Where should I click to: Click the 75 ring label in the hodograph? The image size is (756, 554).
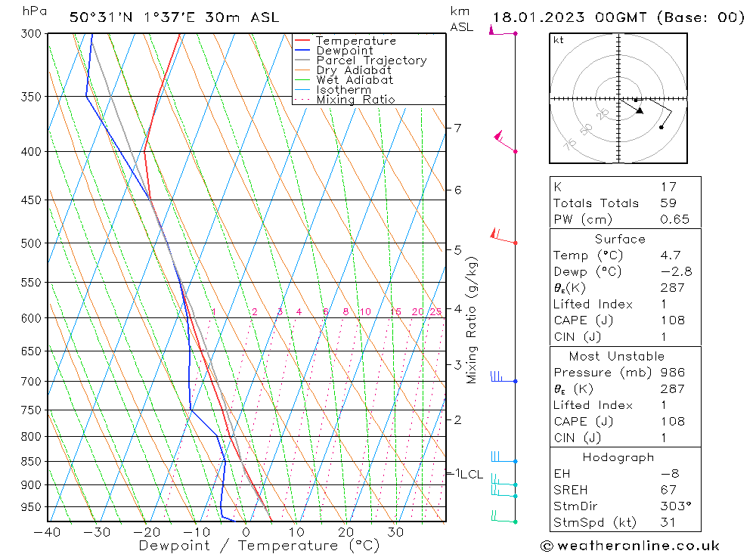click(570, 144)
